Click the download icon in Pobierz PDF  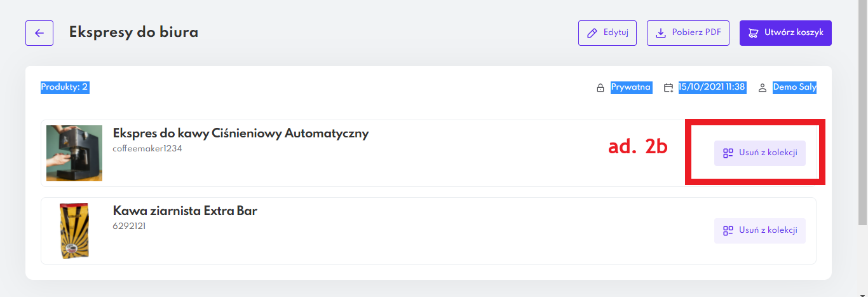click(x=661, y=33)
